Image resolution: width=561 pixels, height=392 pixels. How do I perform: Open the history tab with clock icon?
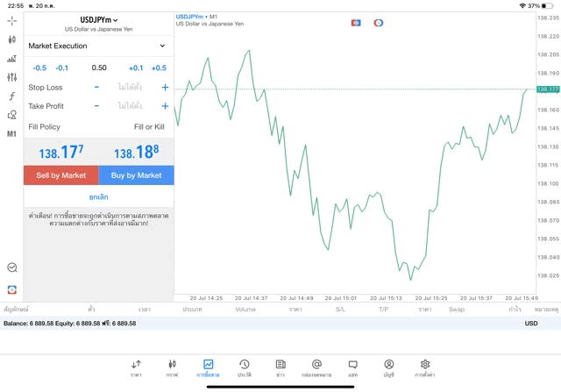[245, 368]
